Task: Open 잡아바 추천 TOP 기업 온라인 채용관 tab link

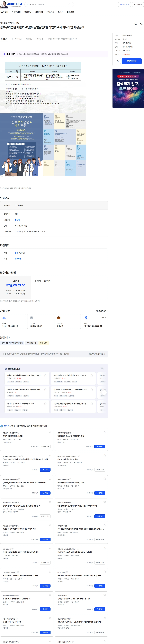Action: tap(62, 39)
